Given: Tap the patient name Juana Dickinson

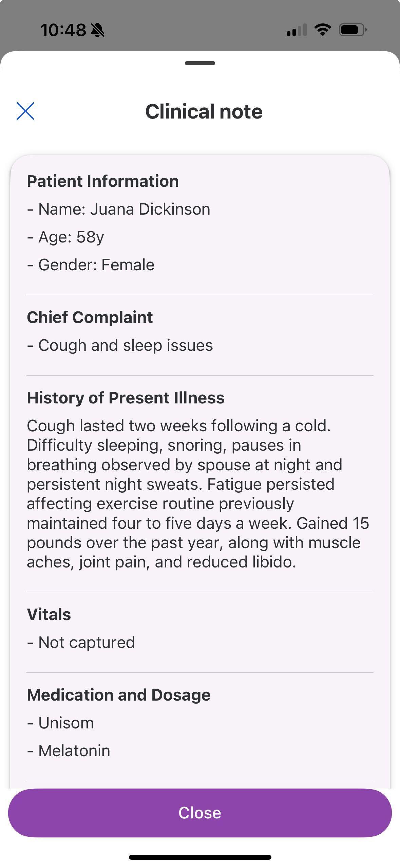Looking at the screenshot, I should pos(150,209).
